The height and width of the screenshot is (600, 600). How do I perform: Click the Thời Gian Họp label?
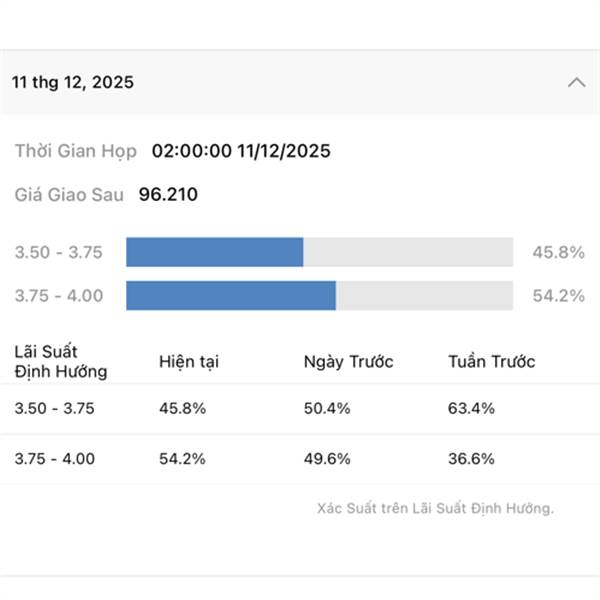point(77,152)
